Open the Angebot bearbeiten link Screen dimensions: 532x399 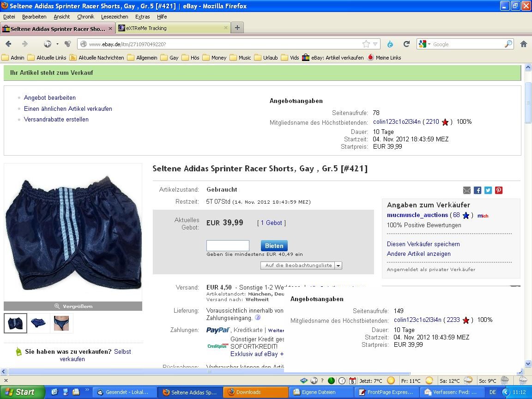[50, 98]
